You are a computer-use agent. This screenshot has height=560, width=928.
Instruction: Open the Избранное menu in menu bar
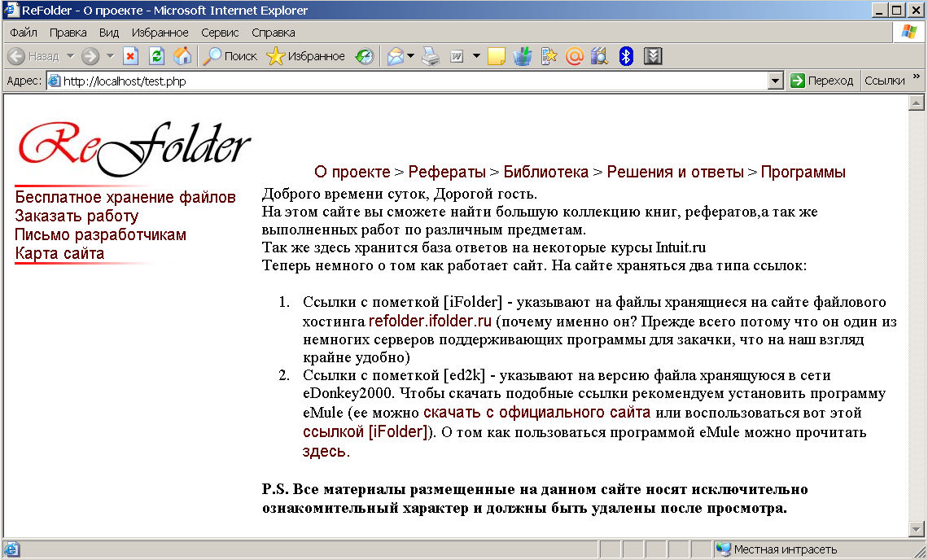coord(160,33)
